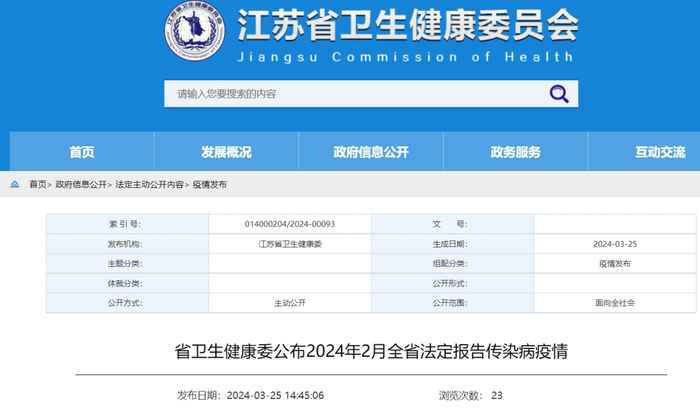Click the 发布机构 label cell
The width and height of the screenshot is (700, 410).
(x=127, y=244)
